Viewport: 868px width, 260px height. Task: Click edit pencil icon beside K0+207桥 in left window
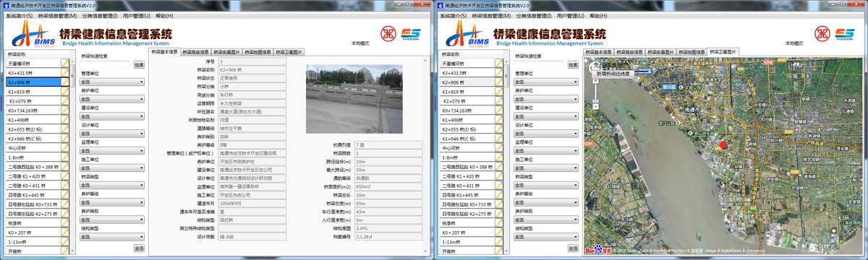click(x=65, y=233)
